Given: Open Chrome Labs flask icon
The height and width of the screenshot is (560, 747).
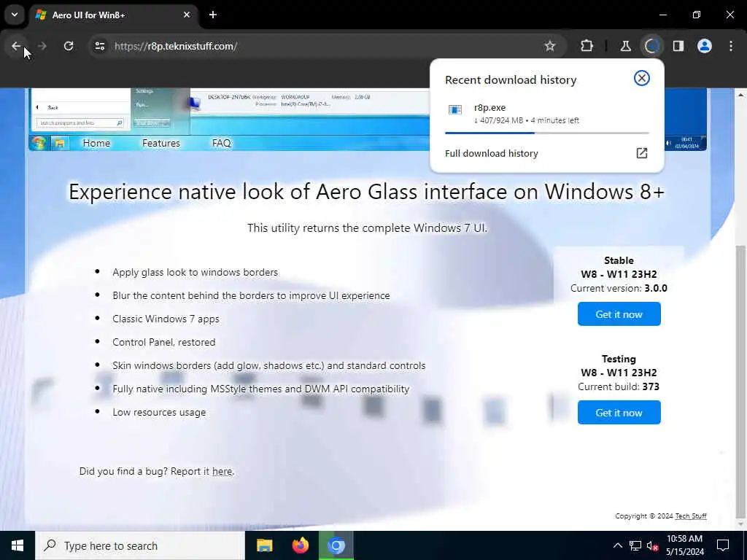Looking at the screenshot, I should [x=625, y=46].
